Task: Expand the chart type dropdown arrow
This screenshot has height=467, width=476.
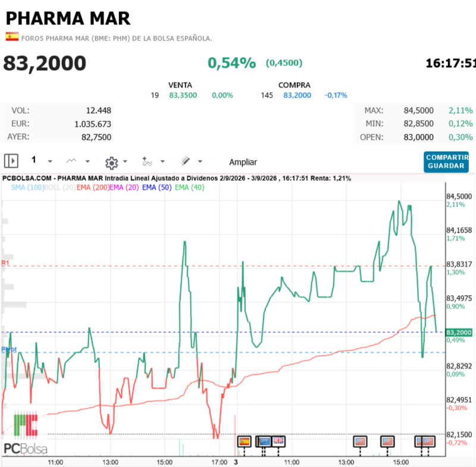Action: (87, 161)
